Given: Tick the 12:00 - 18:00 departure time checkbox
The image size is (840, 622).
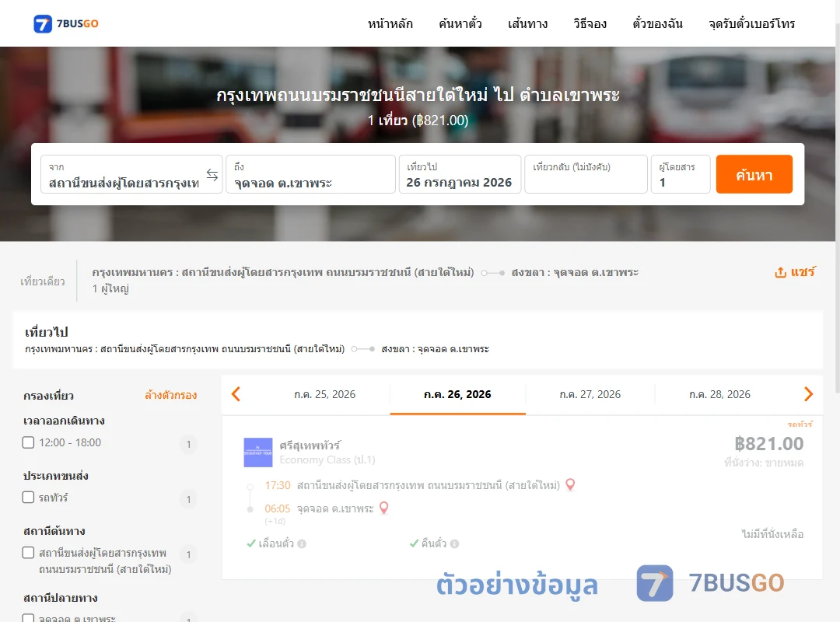Looking at the screenshot, I should click(29, 442).
